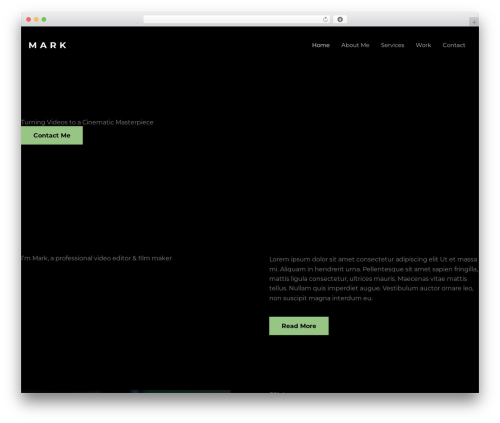
Task: Reload the page with the refresh icon
Action: (325, 20)
